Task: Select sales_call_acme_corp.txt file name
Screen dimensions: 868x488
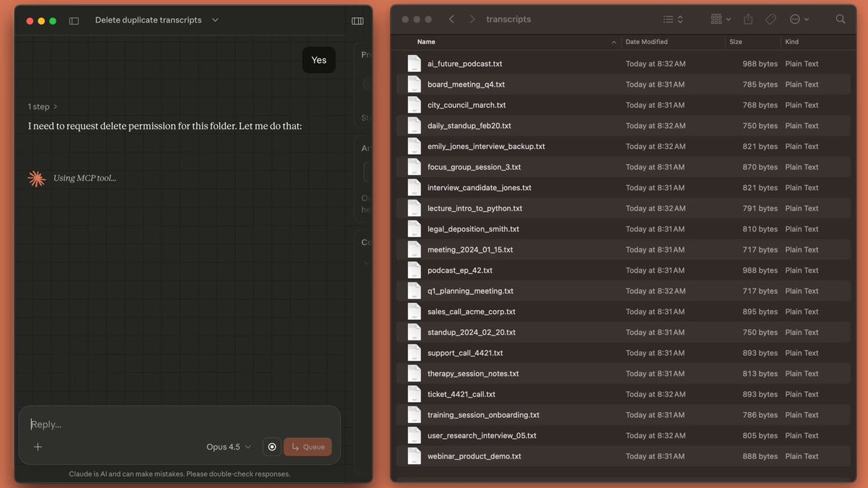Action: point(472,312)
